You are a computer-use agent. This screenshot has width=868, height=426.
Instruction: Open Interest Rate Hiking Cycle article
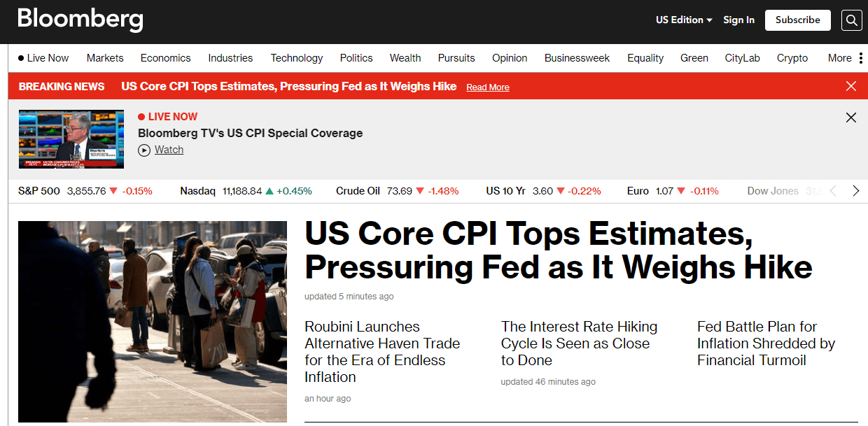pyautogui.click(x=579, y=343)
